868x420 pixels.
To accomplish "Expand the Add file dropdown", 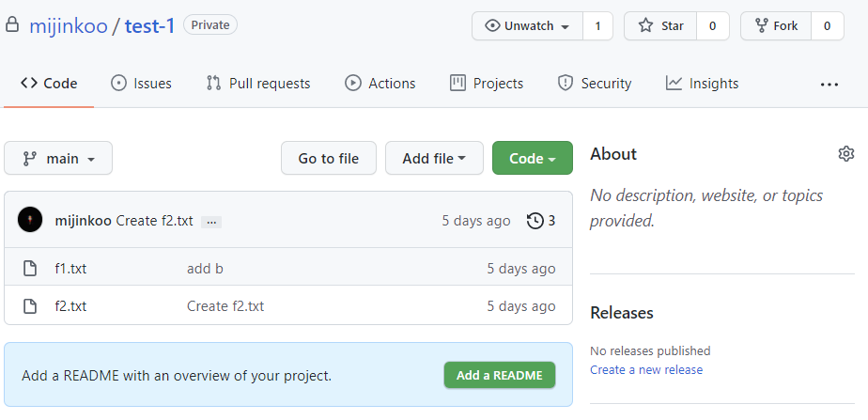I will point(434,158).
